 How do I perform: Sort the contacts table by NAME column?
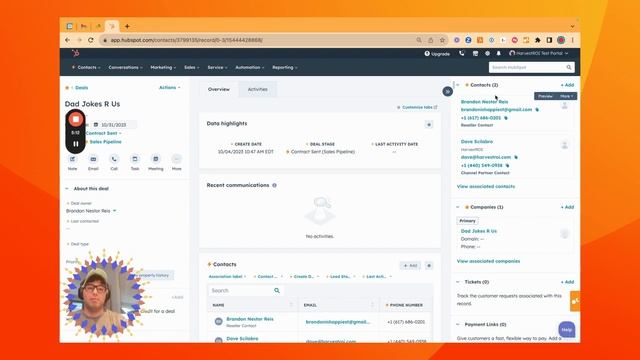pyautogui.click(x=253, y=305)
